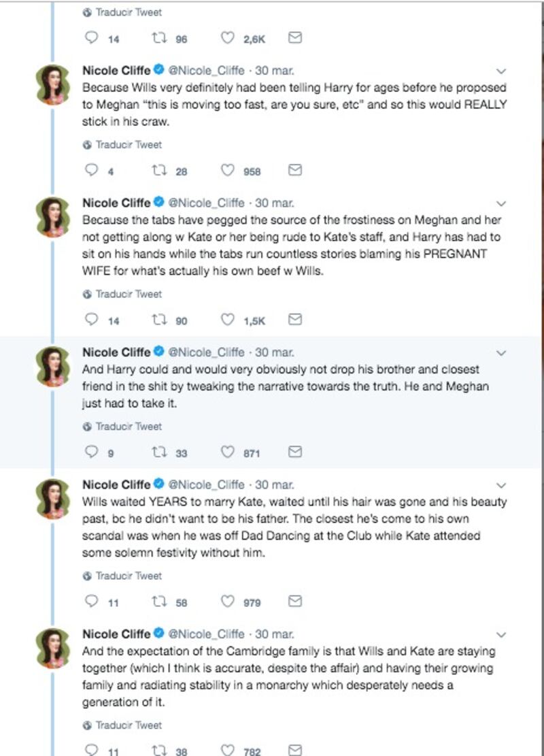This screenshot has height=756, width=544.
Task: Open the '30 mar.' timestamp on 'Because the tabs' tweet
Action: click(x=275, y=203)
